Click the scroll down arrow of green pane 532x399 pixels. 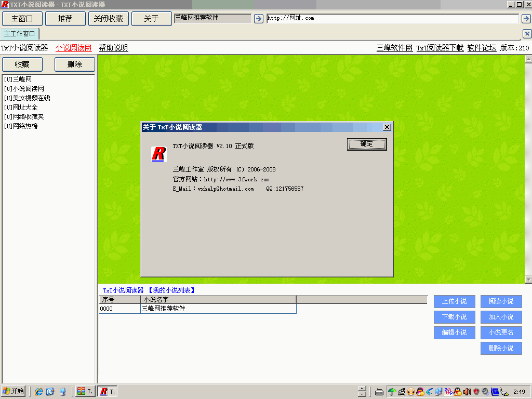pos(528,280)
